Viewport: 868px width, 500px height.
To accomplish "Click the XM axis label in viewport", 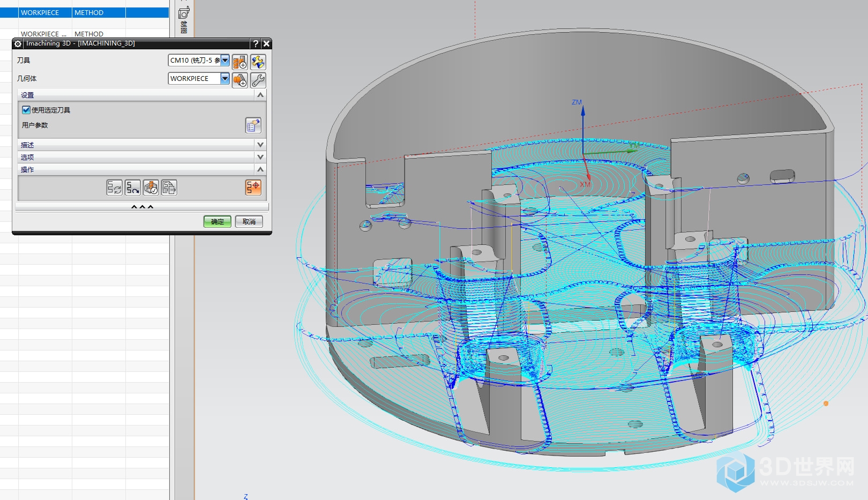I will (x=585, y=184).
